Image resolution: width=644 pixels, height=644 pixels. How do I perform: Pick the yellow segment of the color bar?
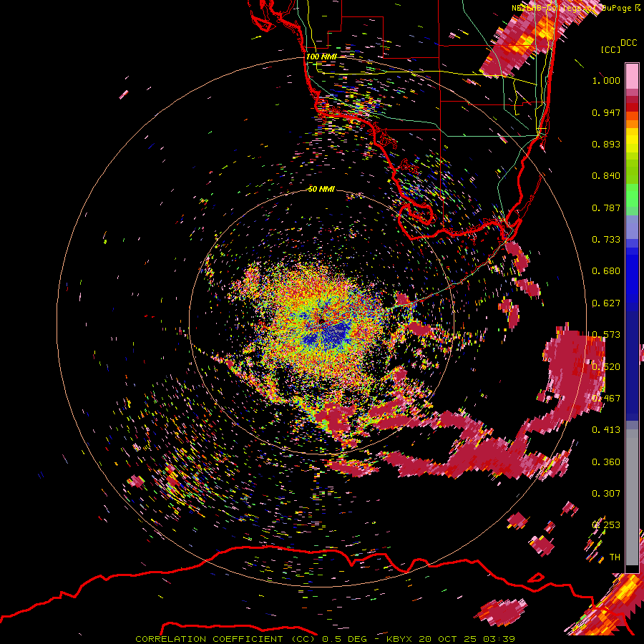point(632,140)
